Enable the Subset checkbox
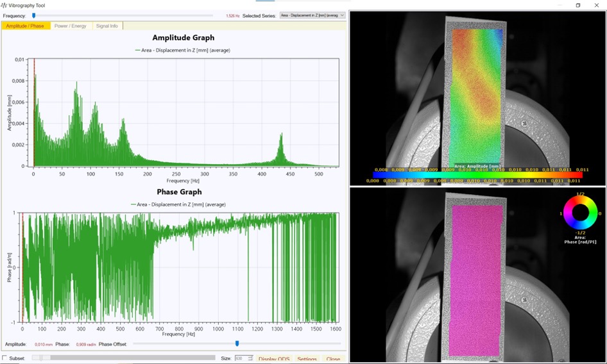 (5, 358)
